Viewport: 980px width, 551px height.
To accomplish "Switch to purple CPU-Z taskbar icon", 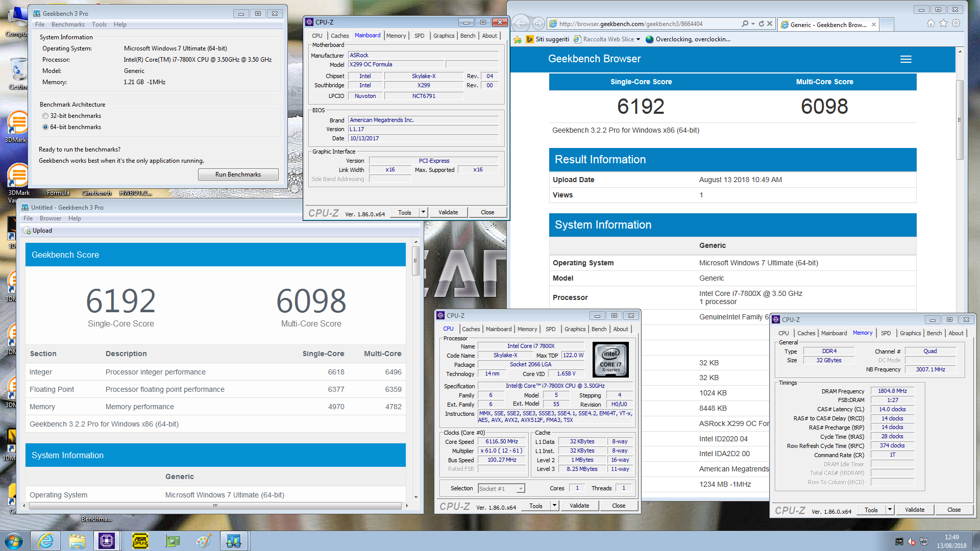I will (x=107, y=541).
